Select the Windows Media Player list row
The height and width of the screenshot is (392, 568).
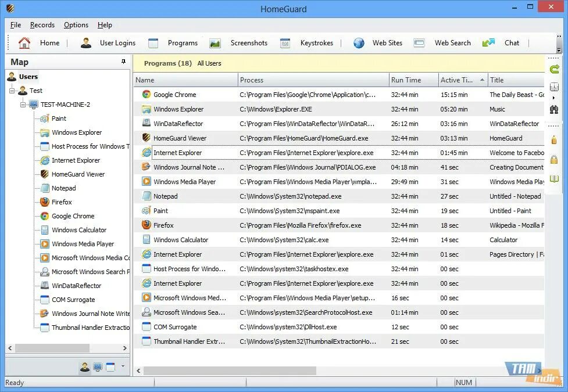[x=339, y=182]
